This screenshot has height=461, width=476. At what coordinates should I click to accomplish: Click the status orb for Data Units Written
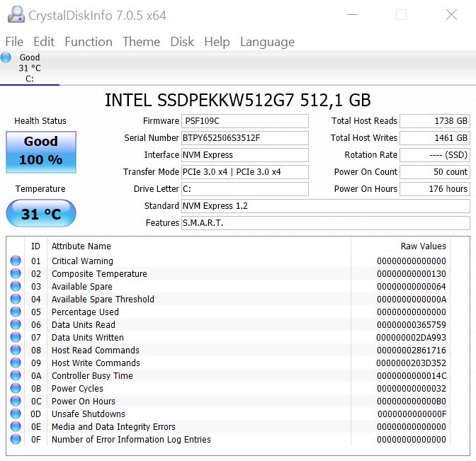[x=16, y=338]
